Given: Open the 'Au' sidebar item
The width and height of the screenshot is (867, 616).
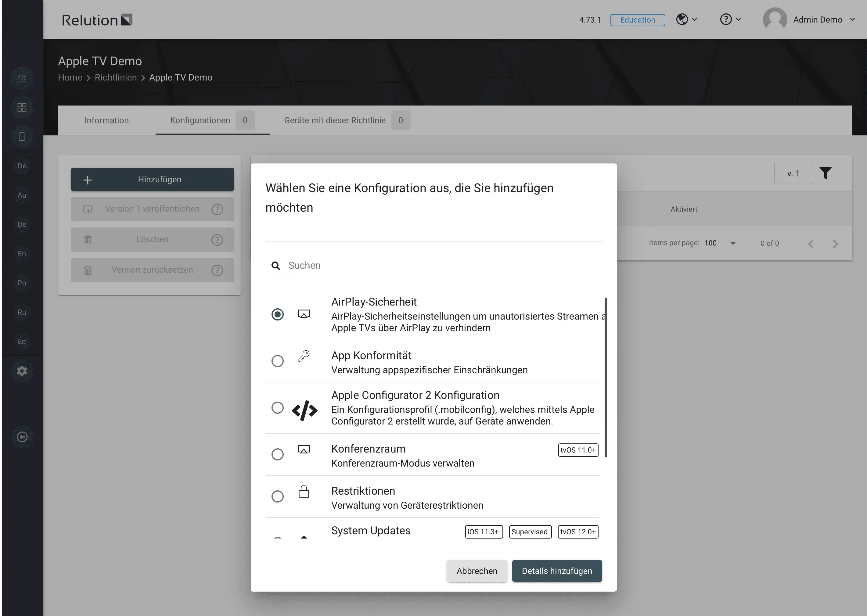Looking at the screenshot, I should (x=22, y=195).
